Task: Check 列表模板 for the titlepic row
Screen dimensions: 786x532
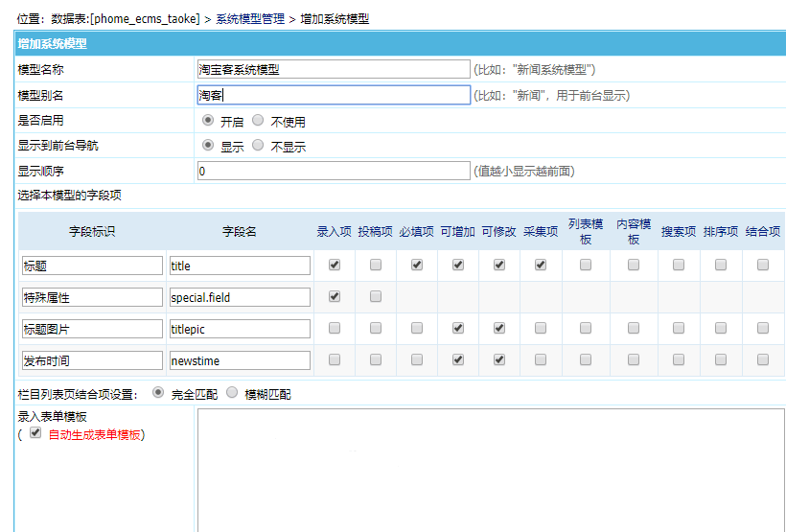Action: (x=586, y=328)
